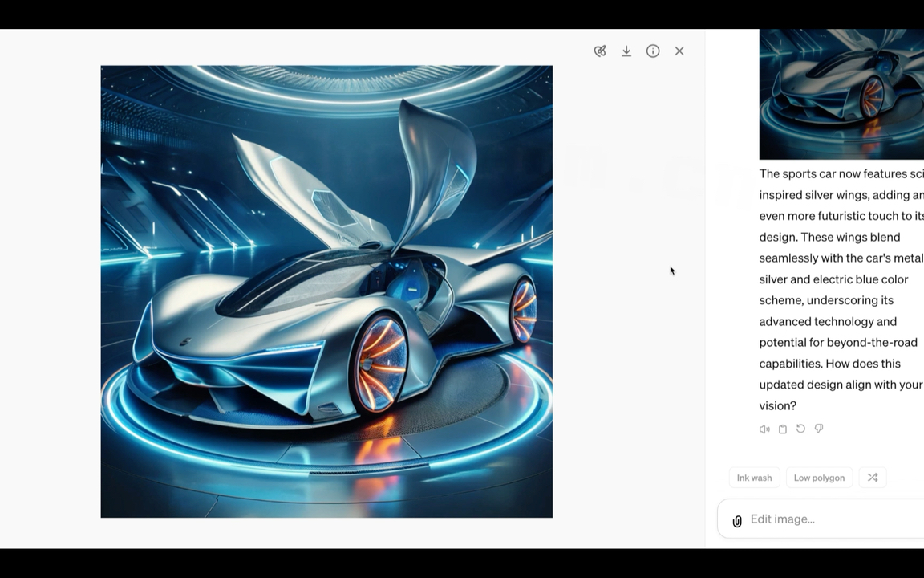This screenshot has width=924, height=578.
Task: Shuffle the style suggestions
Action: click(x=873, y=478)
